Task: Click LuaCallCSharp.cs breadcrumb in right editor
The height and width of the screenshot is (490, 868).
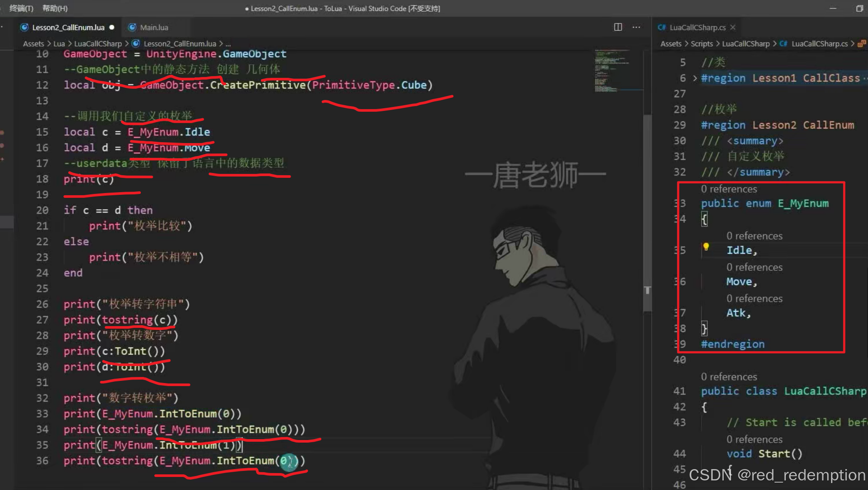Action: tap(819, 43)
